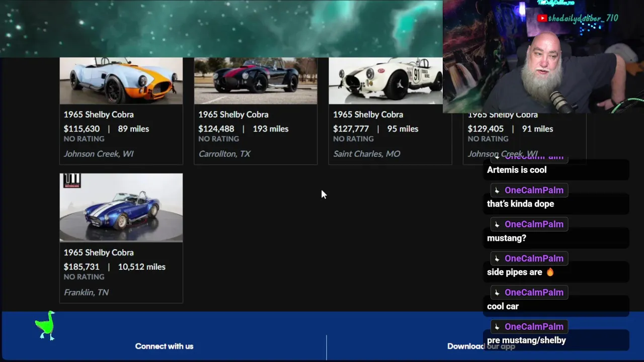Click the Saint Charles, MO location text
Image resolution: width=644 pixels, height=362 pixels.
pos(367,154)
